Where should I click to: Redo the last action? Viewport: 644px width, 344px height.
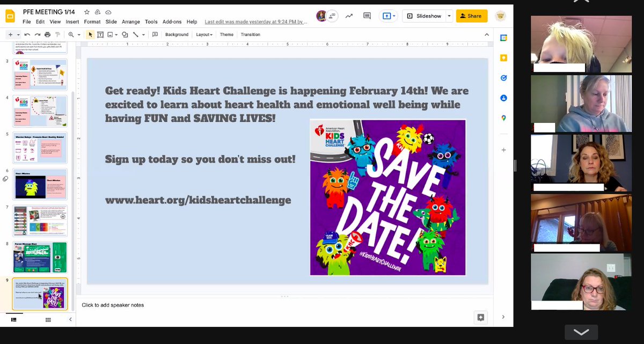click(x=38, y=34)
